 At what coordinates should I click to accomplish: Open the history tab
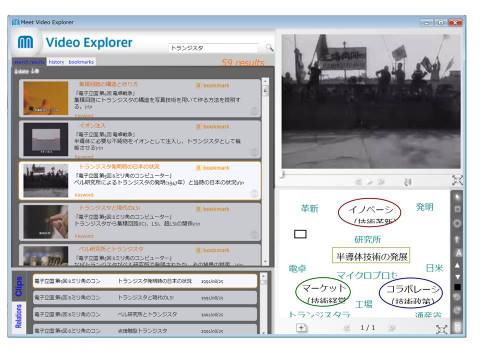click(x=56, y=62)
